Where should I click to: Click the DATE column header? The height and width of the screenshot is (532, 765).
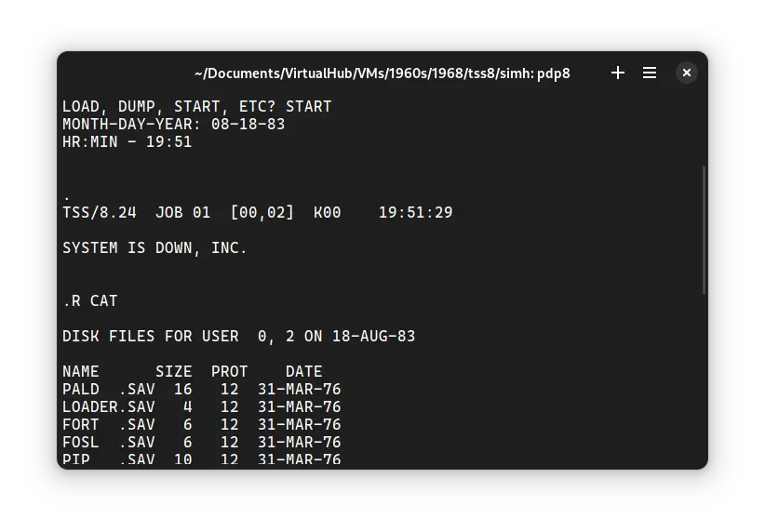pos(303,371)
